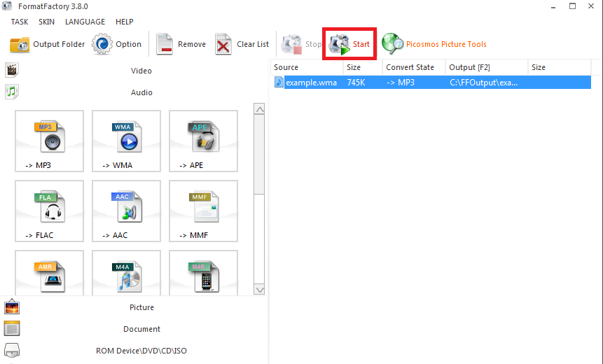Choose the AMR conversion icon
603x364 pixels.
(x=49, y=273)
